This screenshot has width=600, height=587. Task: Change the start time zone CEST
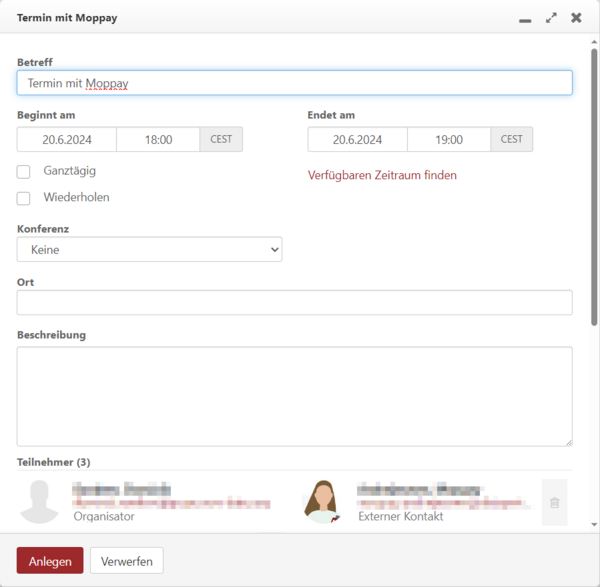(221, 139)
